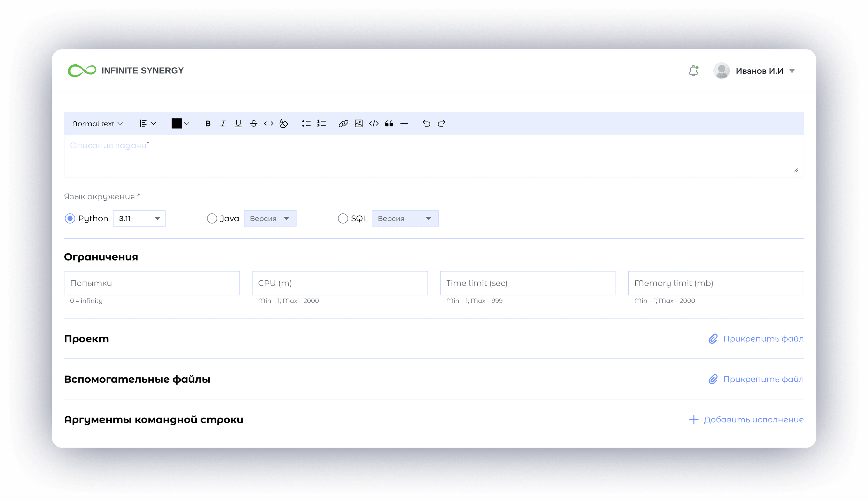The height and width of the screenshot is (502, 868).
Task: Open notifications bell
Action: 693,70
